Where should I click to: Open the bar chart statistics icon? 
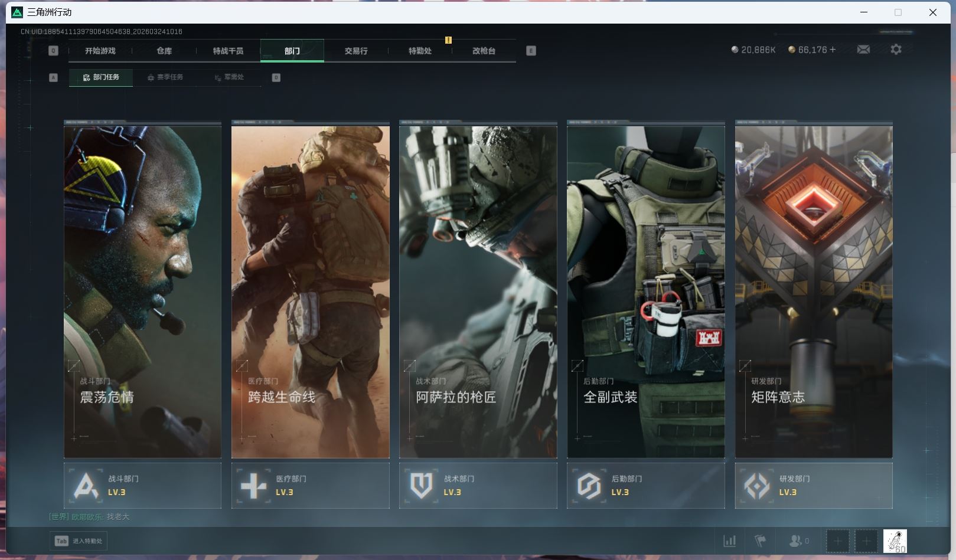[730, 541]
